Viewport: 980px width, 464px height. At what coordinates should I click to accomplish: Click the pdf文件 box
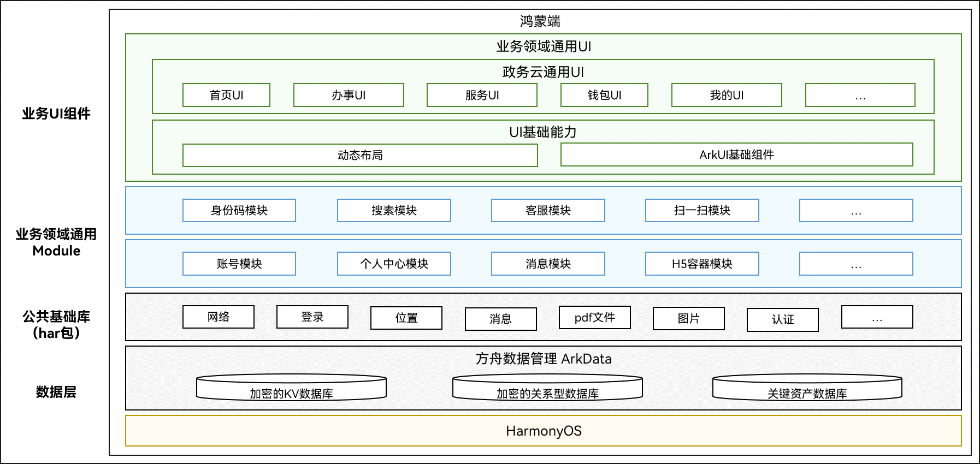coord(594,317)
